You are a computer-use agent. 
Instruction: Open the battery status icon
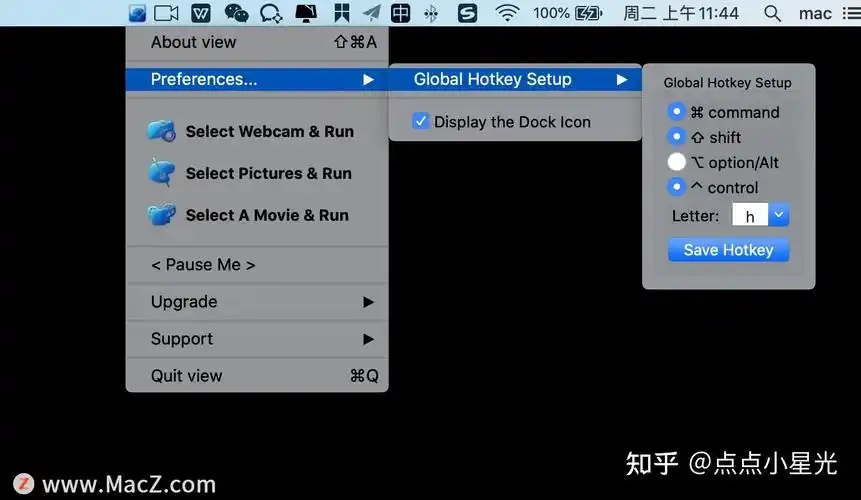coord(588,13)
